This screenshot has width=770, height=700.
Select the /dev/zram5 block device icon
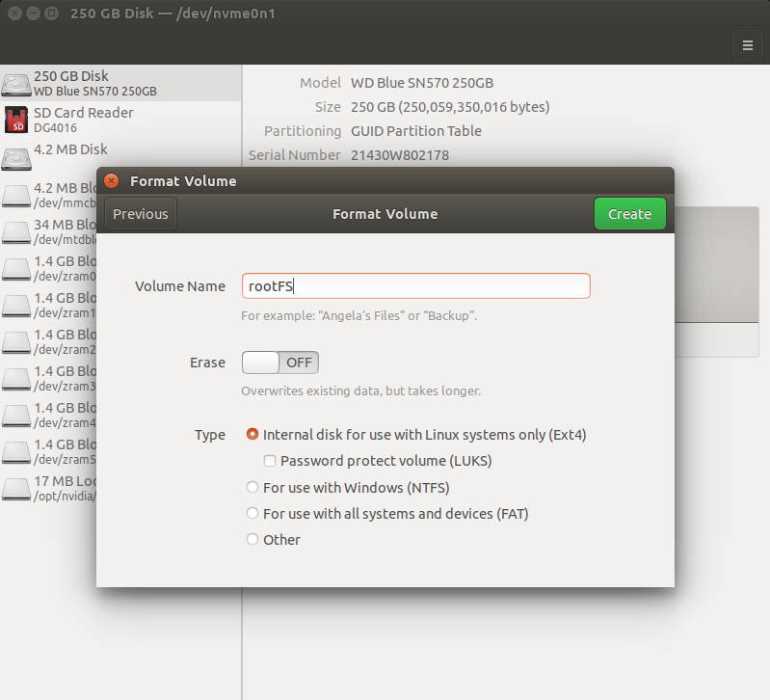pos(16,452)
